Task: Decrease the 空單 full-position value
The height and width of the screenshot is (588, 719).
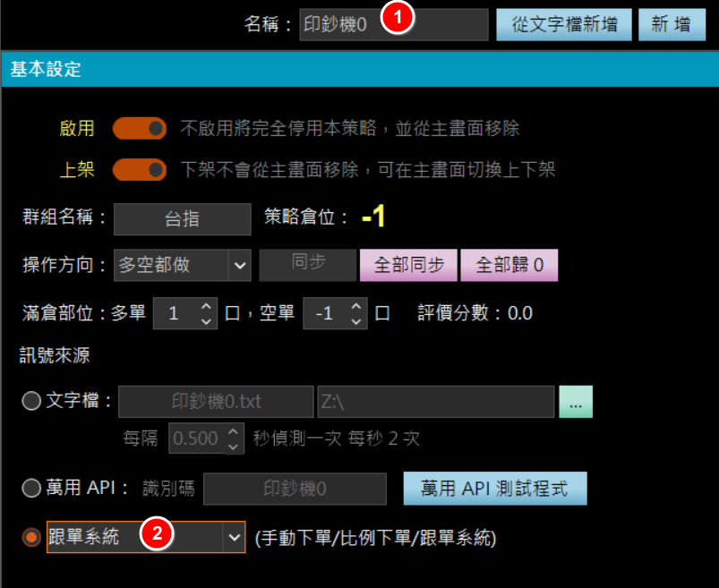Action: tap(356, 321)
